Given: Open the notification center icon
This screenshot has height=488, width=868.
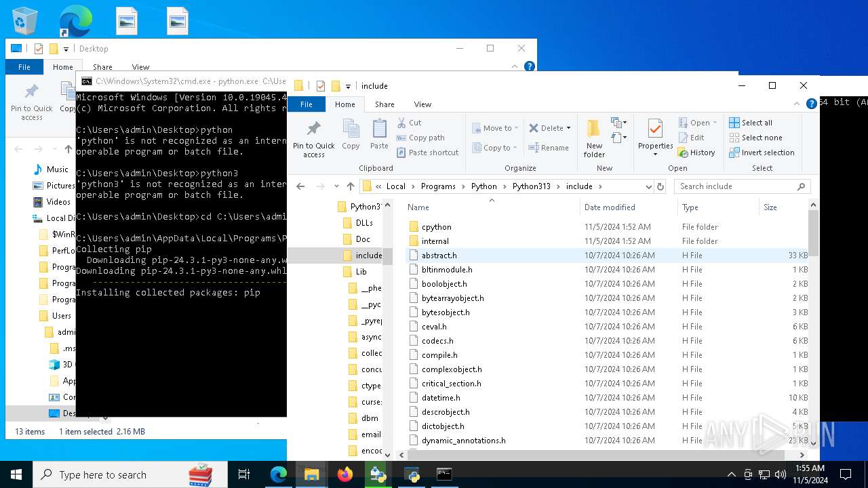Looking at the screenshot, I should coord(846,474).
